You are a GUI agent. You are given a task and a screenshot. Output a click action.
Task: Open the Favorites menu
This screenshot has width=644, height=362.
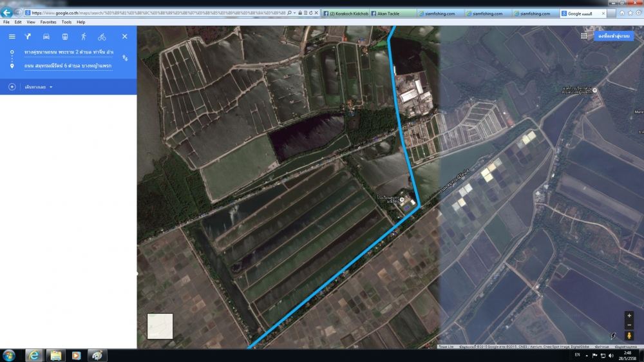pyautogui.click(x=48, y=22)
